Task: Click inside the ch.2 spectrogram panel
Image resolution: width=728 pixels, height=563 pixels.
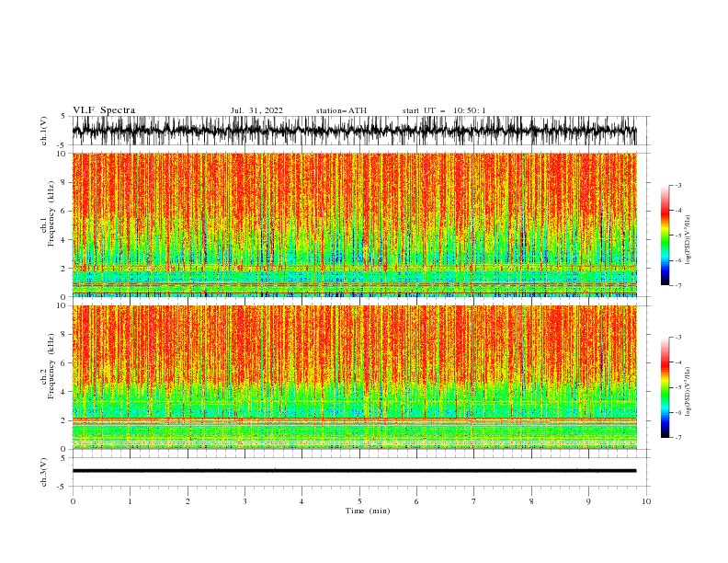Action: 354,377
